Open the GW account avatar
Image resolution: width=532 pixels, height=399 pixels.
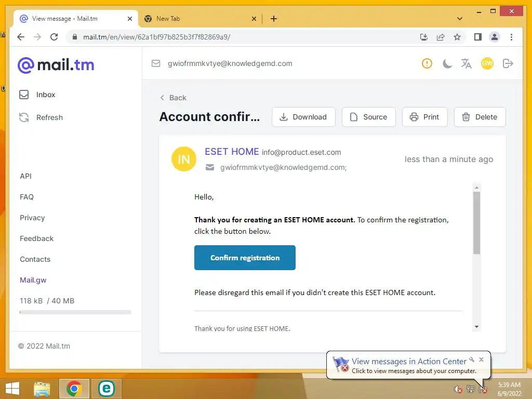487,63
